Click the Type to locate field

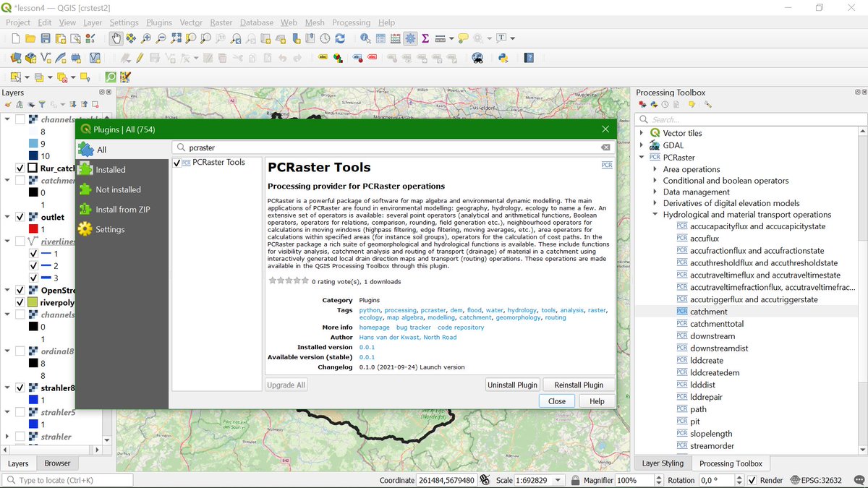click(x=69, y=480)
